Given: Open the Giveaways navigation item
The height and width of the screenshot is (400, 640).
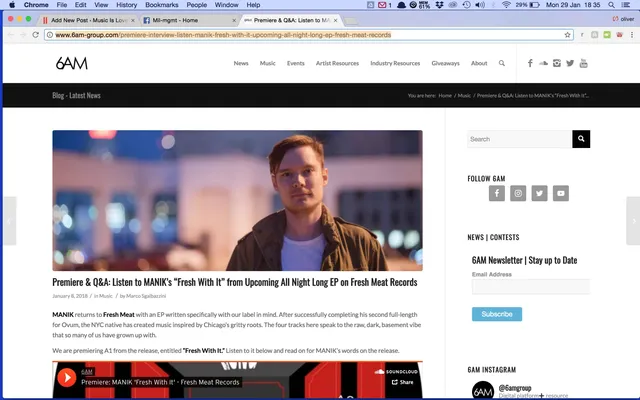Looking at the screenshot, I should [x=445, y=63].
